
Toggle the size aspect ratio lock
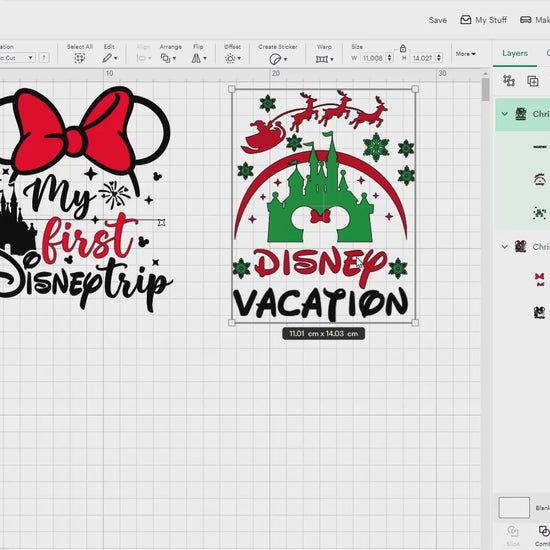pos(403,48)
